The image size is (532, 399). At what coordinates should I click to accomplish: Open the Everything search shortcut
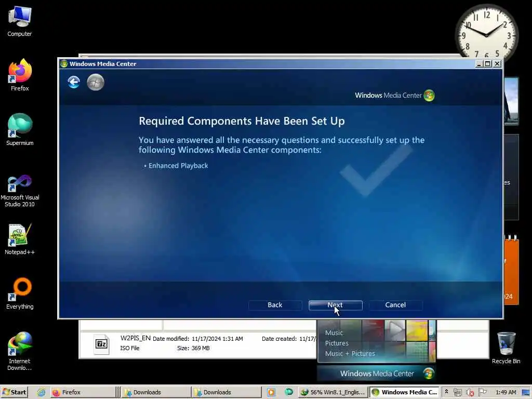coord(20,294)
